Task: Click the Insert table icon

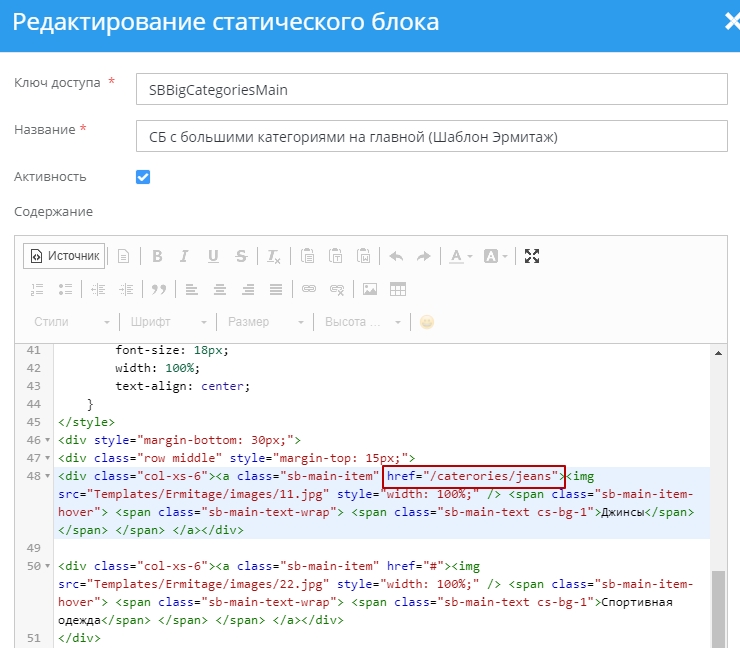Action: pyautogui.click(x=398, y=289)
